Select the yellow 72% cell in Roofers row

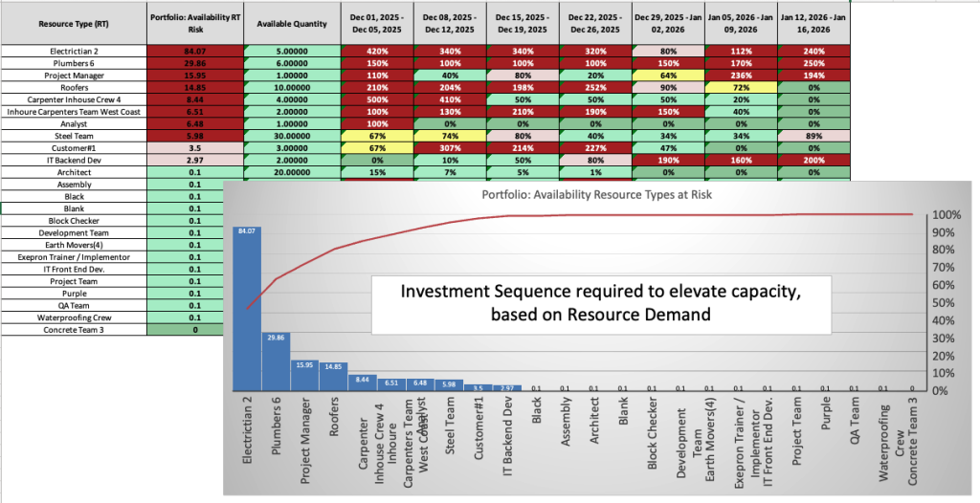pyautogui.click(x=741, y=86)
